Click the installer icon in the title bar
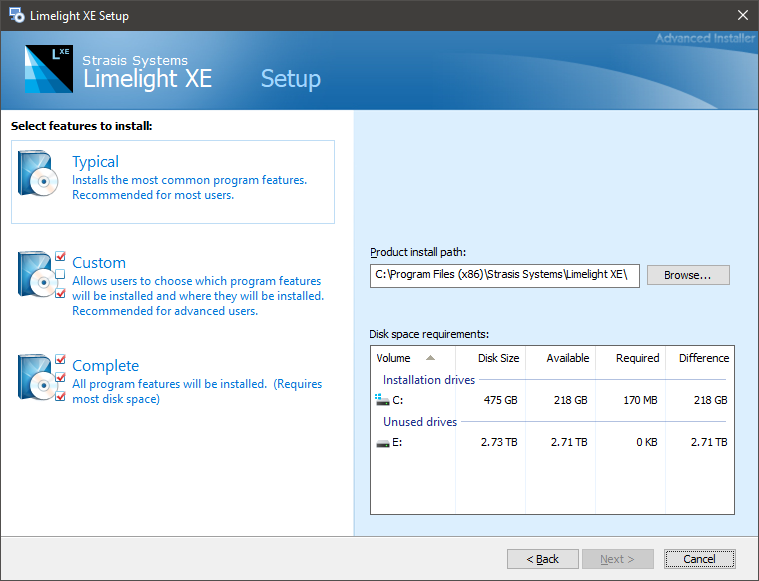 [x=16, y=15]
